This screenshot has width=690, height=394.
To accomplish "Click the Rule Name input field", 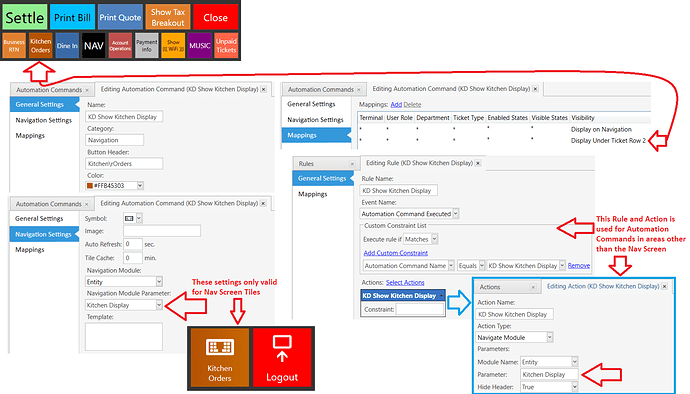I will pyautogui.click(x=399, y=191).
